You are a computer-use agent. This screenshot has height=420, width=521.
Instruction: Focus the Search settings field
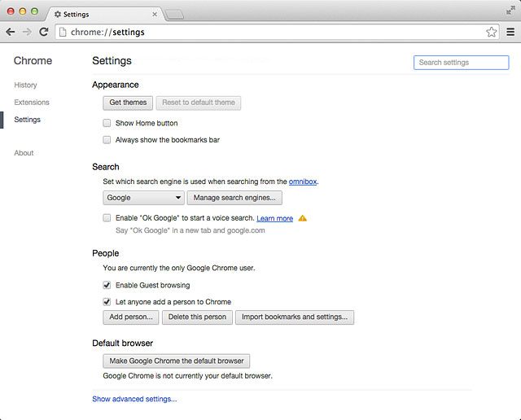[x=462, y=63]
